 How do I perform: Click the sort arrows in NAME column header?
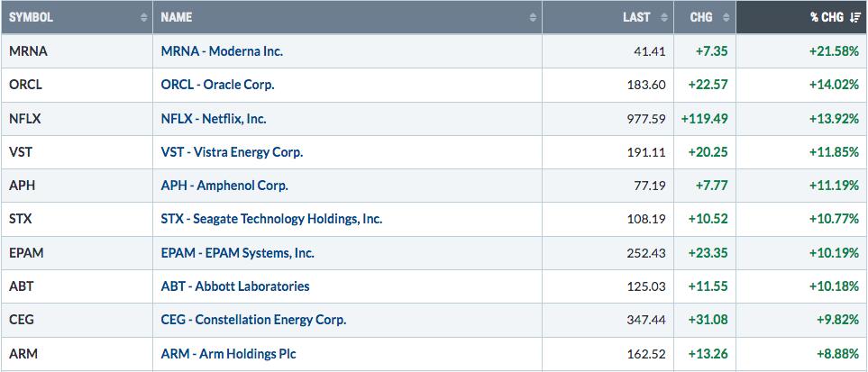pyautogui.click(x=533, y=18)
